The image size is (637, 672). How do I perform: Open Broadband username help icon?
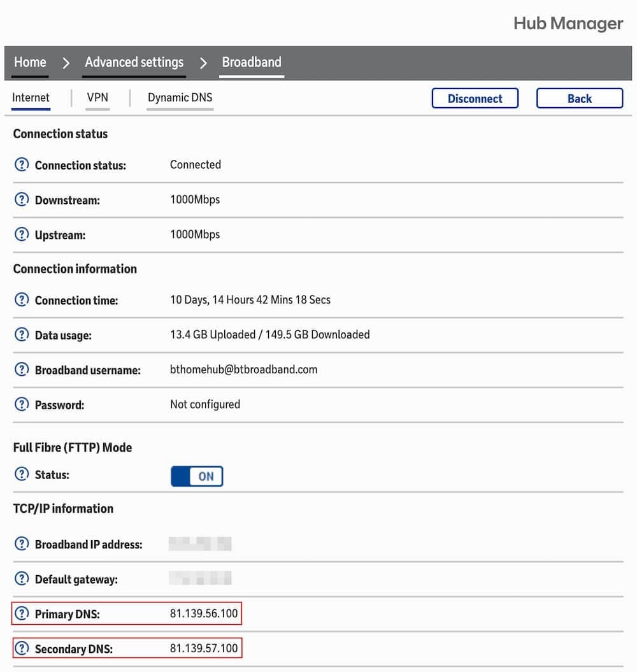coord(22,369)
